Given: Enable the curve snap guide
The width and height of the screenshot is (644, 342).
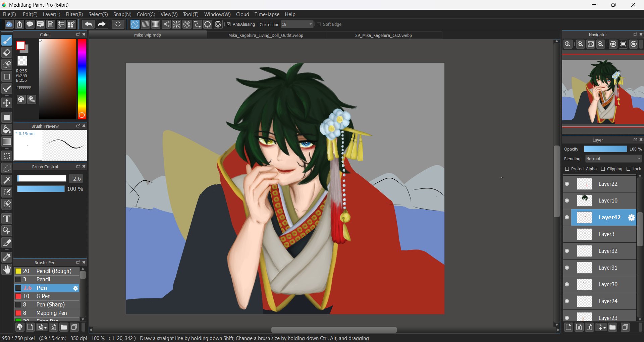Looking at the screenshot, I should tap(197, 24).
